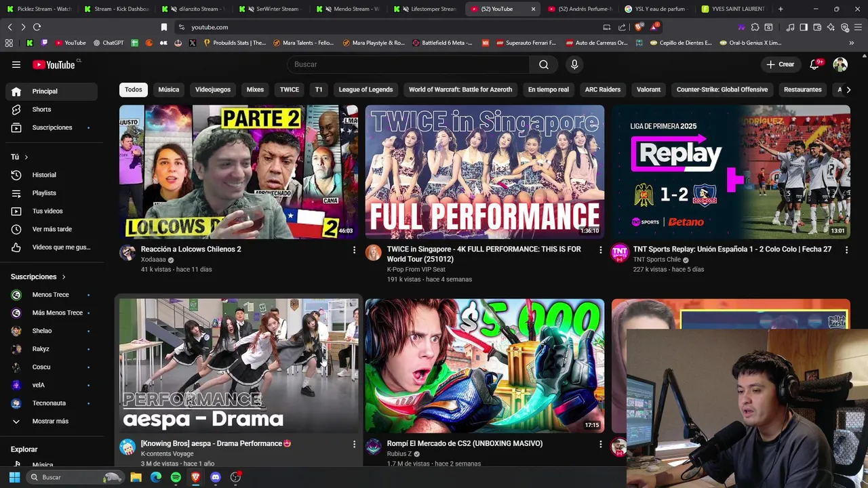This screenshot has height=488, width=868.
Task: Open options for Reacción a Lolcows Chilenos 2
Action: pos(354,250)
